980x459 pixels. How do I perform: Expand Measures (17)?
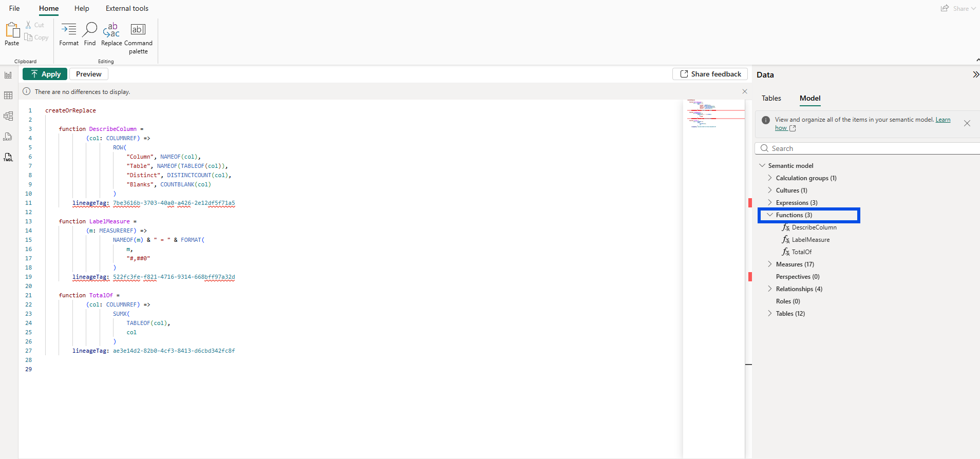click(x=770, y=264)
